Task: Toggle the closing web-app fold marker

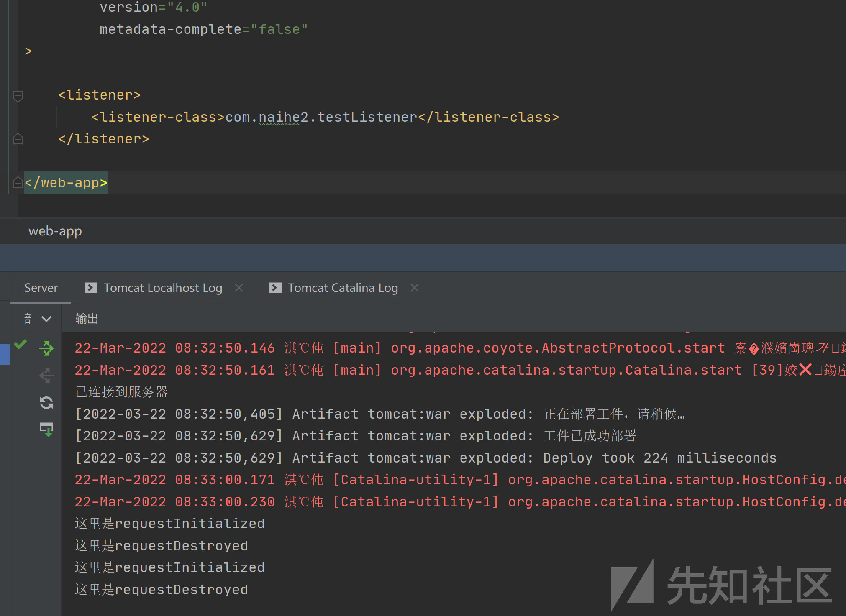Action: [18, 183]
